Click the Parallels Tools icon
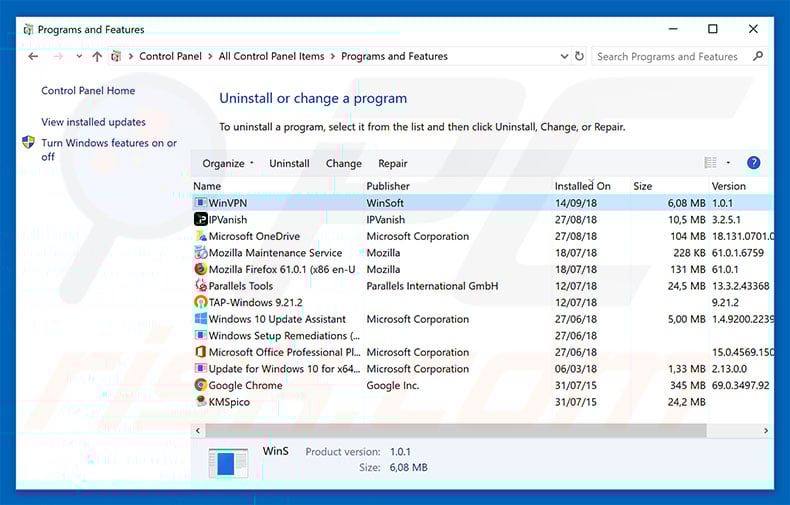790x505 pixels. coord(201,286)
